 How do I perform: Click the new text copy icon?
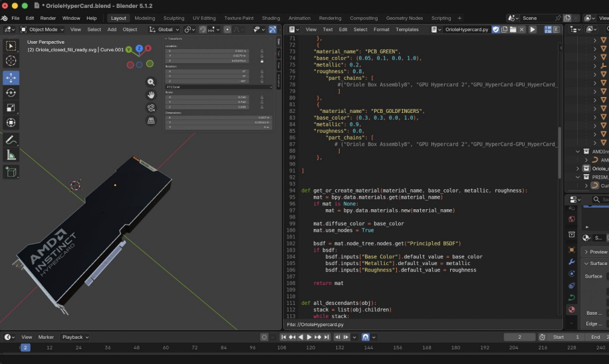pos(504,29)
